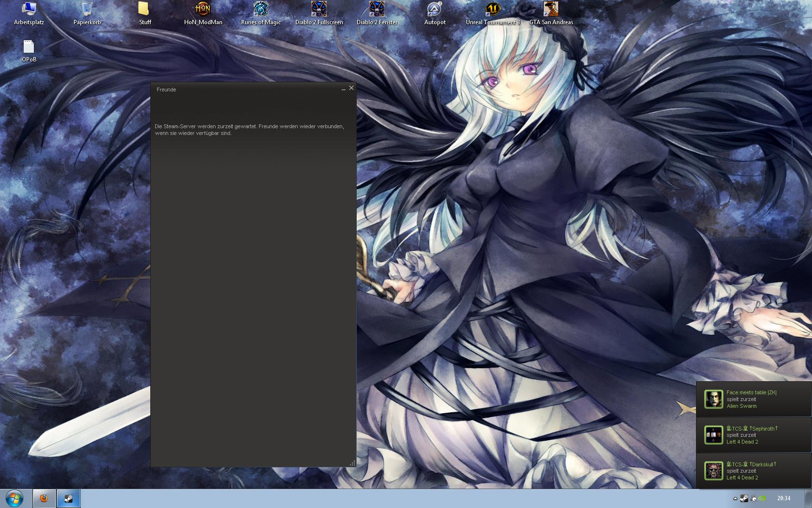Image resolution: width=812 pixels, height=508 pixels.
Task: Open the Arbeitsplatz desktop icon
Action: pos(29,13)
